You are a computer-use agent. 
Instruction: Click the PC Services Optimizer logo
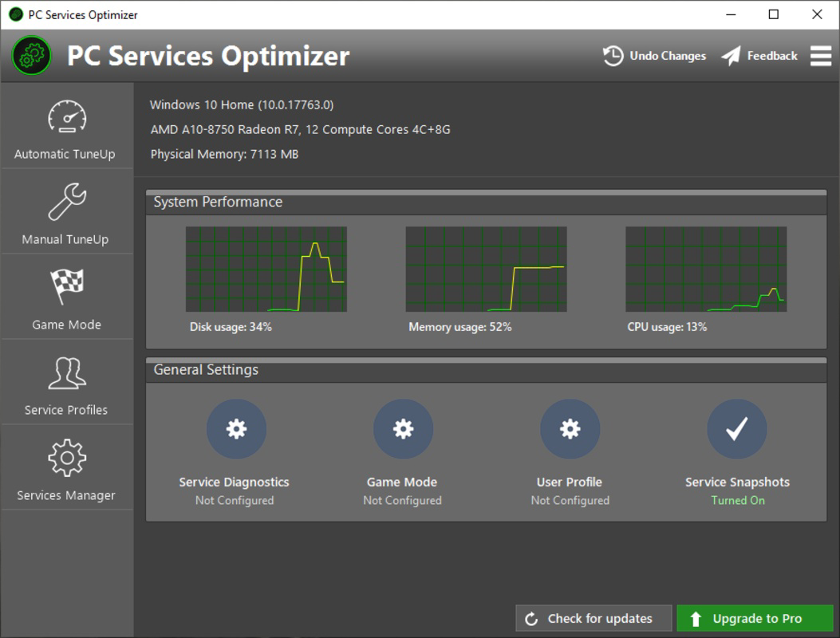click(x=32, y=56)
